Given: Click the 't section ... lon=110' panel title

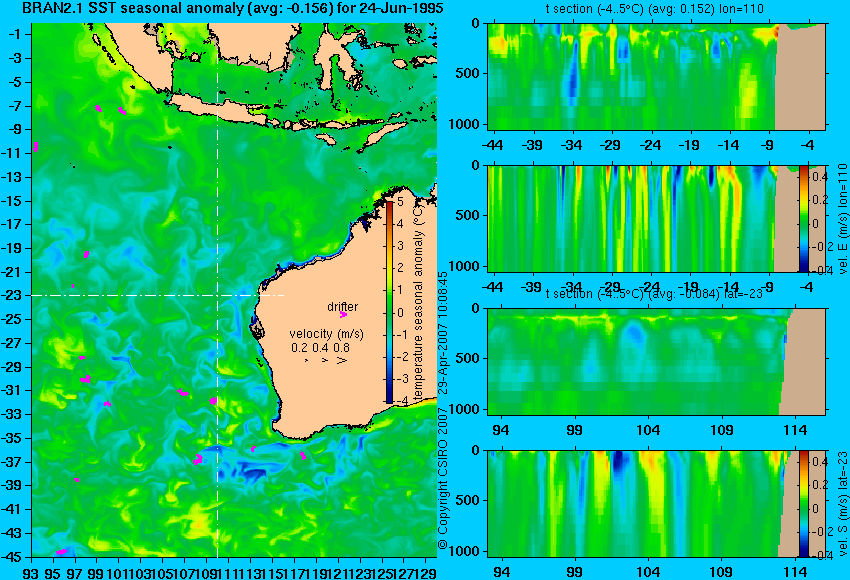Looking at the screenshot, I should tap(654, 9).
